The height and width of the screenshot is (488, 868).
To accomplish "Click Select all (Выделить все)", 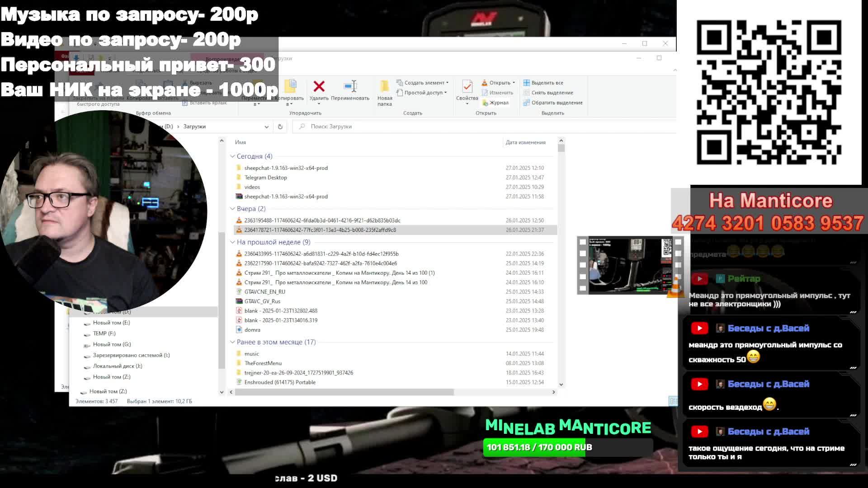I will (543, 83).
